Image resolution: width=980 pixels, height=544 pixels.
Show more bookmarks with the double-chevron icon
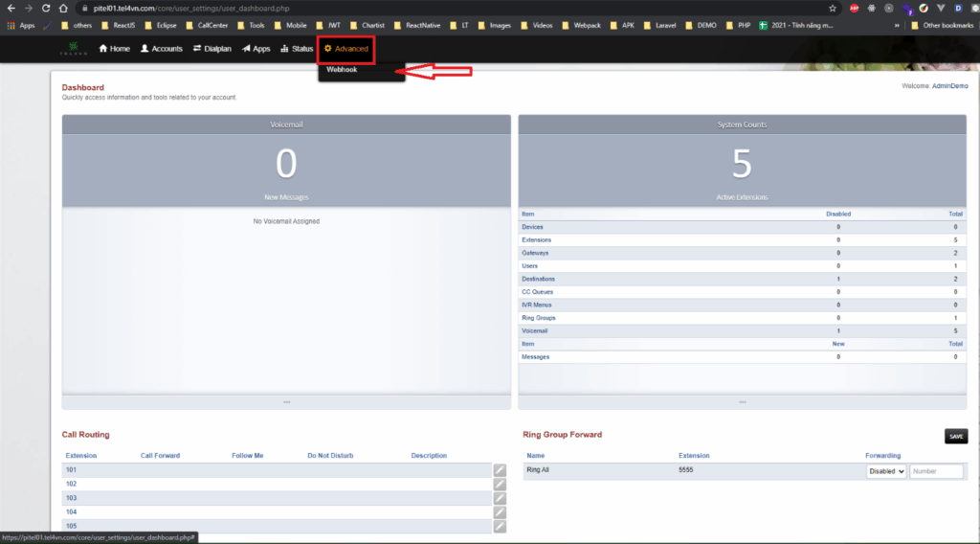(897, 26)
